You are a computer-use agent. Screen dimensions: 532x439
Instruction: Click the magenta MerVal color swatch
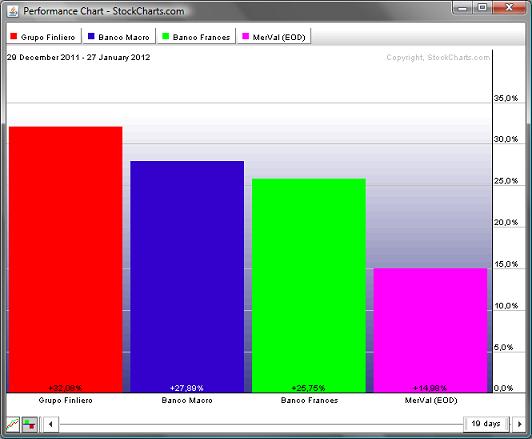point(246,36)
